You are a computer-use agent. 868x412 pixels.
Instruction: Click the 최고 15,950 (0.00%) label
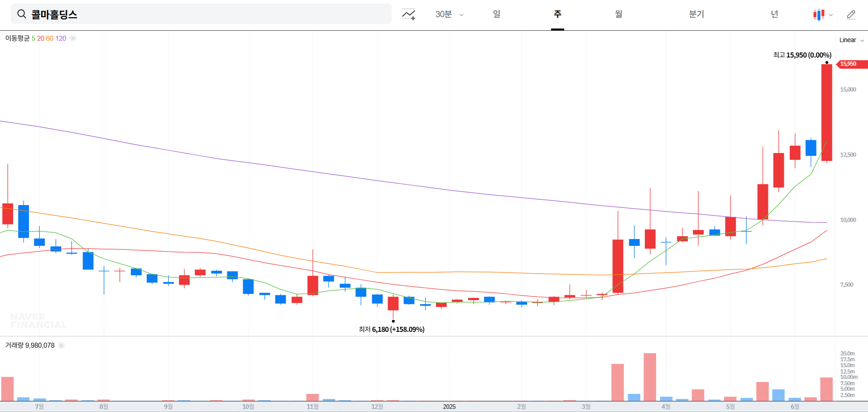(x=802, y=55)
